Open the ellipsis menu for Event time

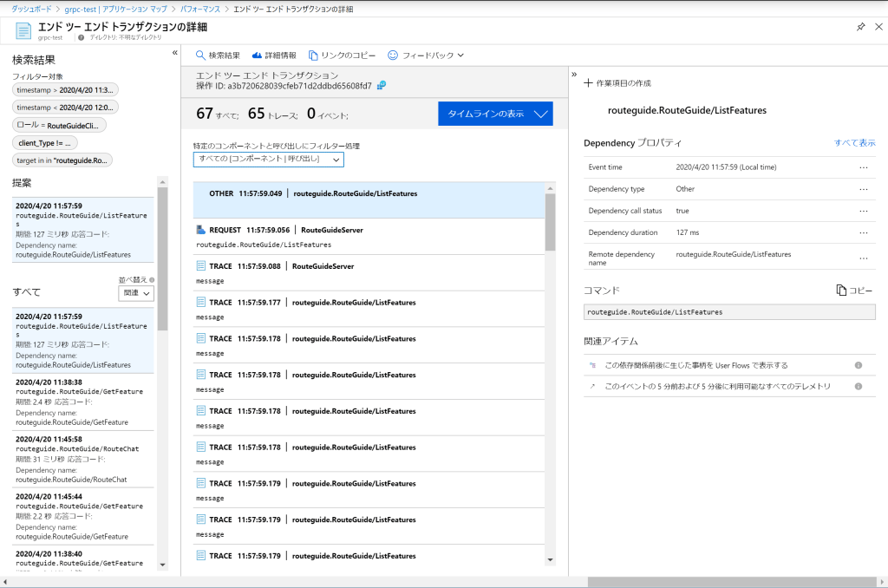(863, 167)
